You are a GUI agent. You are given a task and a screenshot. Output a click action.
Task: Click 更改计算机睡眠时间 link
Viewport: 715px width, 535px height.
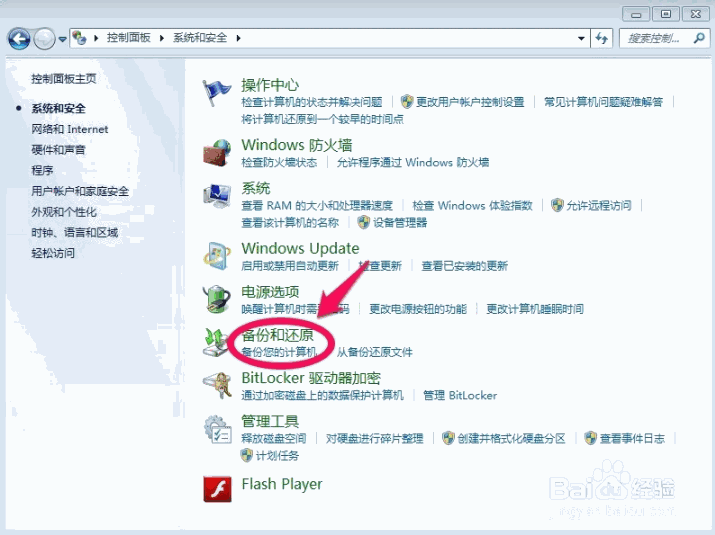coord(535,309)
